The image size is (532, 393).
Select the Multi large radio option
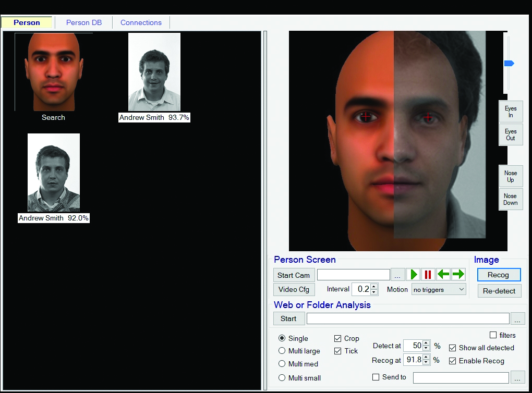[282, 351]
